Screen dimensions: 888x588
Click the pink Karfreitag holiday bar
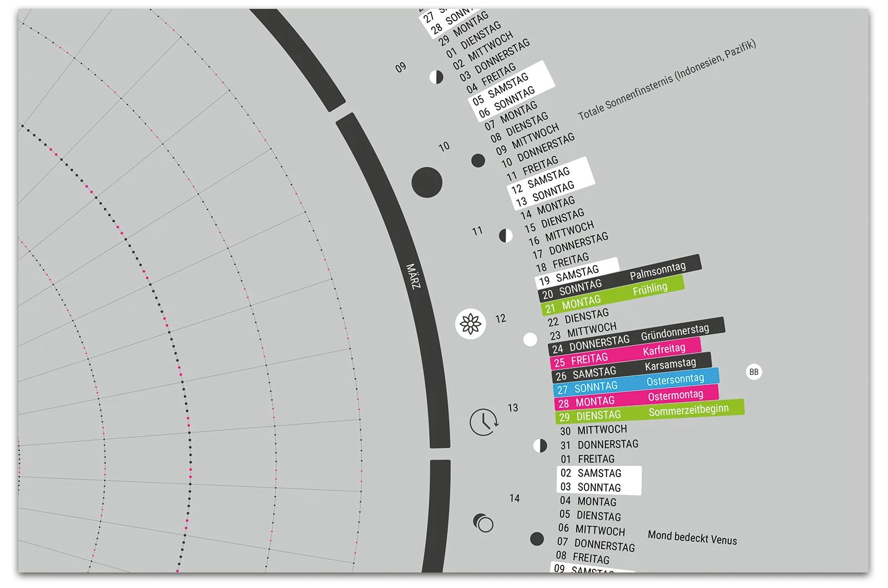[625, 355]
